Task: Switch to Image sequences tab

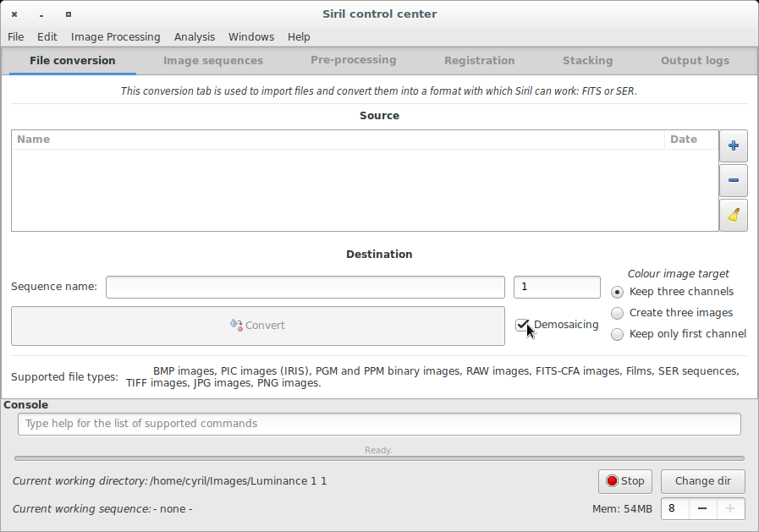Action: [x=213, y=60]
